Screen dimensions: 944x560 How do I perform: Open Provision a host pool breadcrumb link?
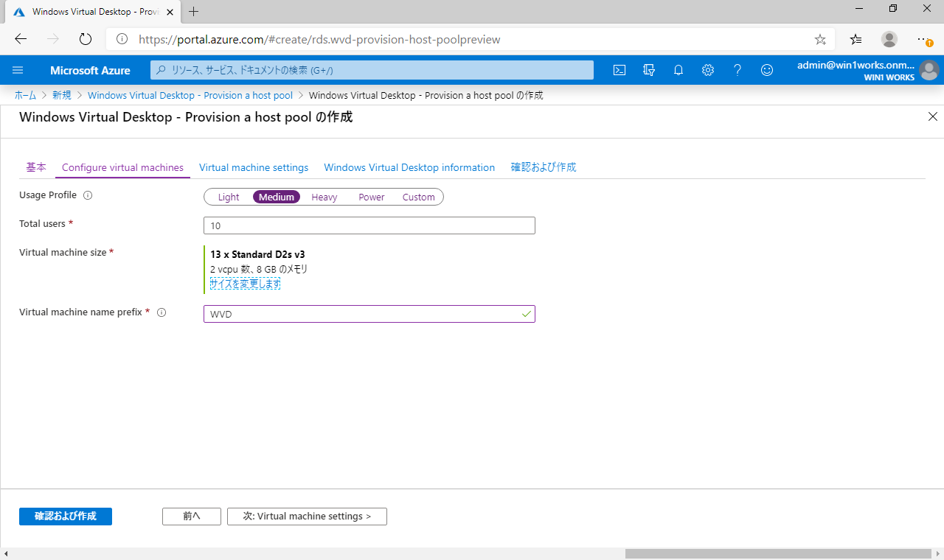point(190,95)
